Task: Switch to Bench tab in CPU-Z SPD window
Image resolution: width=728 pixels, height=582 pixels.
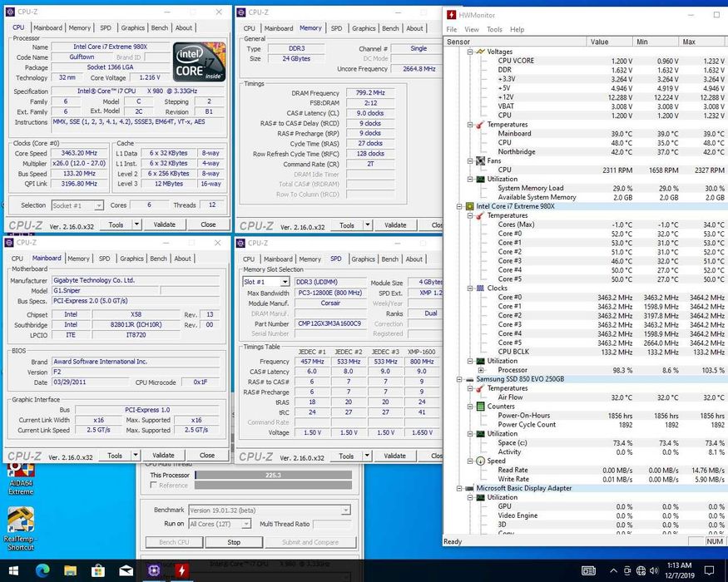Action: [390, 259]
